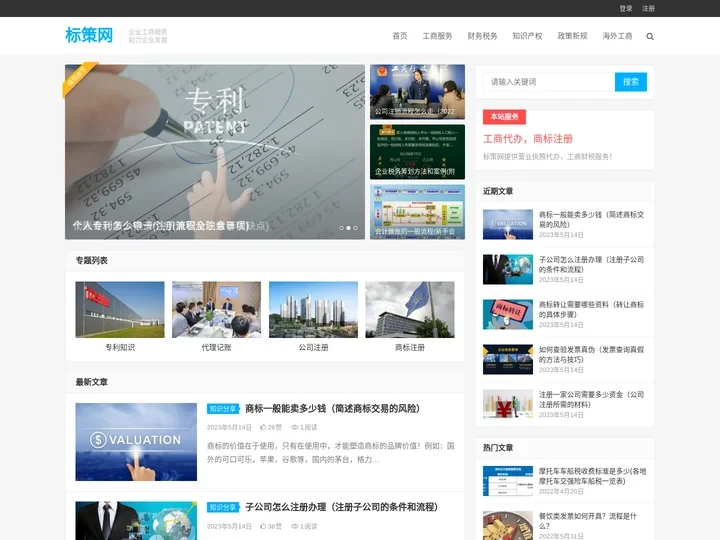The image size is (720, 540).
Task: Click views eye icon on 子公司怎么注册办理 article
Action: 294,526
